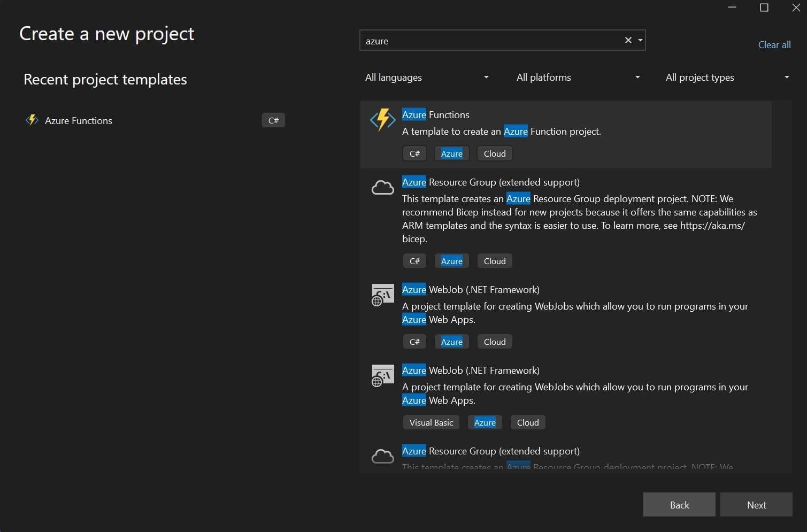Click the Back button

click(679, 504)
